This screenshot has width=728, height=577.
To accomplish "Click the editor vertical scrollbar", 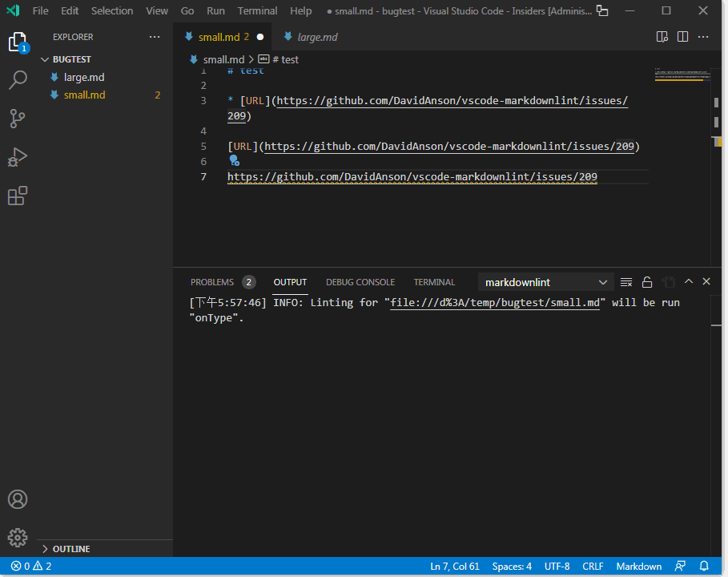I will [717, 167].
